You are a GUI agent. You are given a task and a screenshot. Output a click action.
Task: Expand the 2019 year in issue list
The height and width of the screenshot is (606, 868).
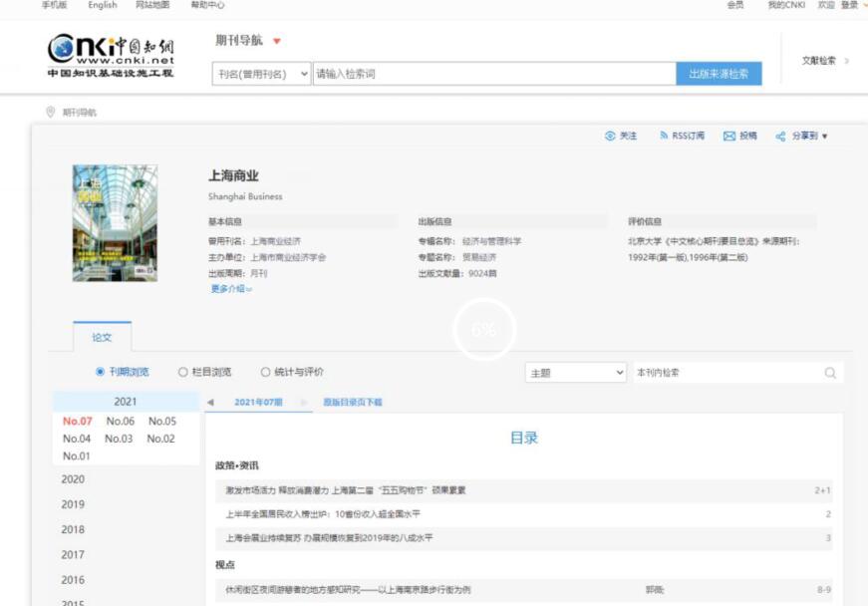[x=73, y=504]
